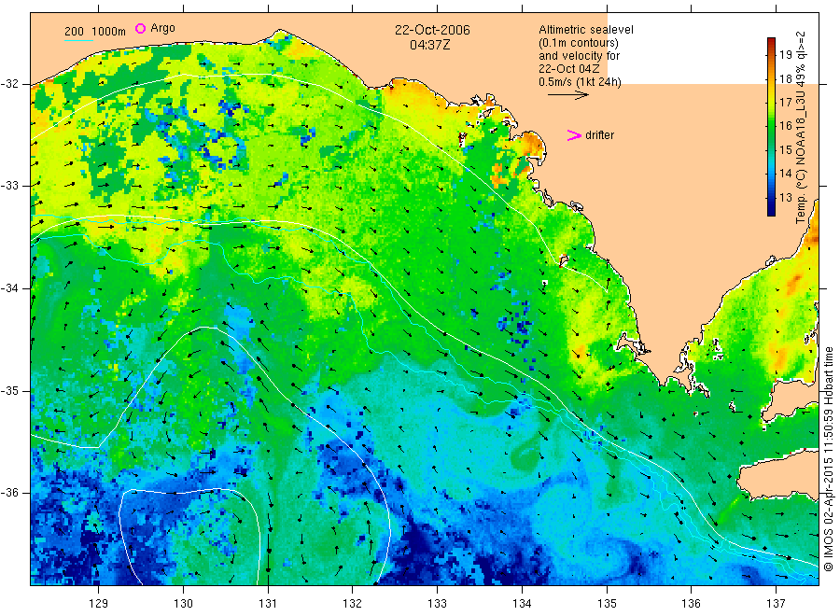Screen dimensions: 840x616
Task: Click the 'drifter' legend label
Action: point(599,135)
